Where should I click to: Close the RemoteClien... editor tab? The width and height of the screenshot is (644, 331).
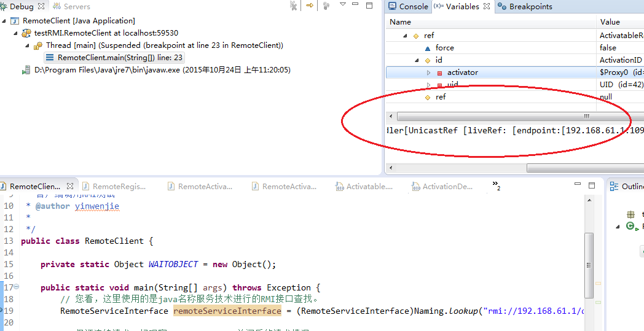[x=70, y=187]
